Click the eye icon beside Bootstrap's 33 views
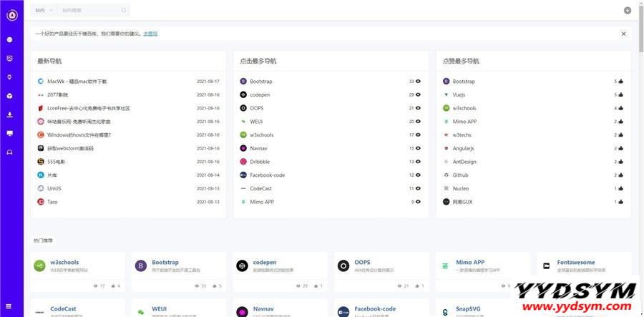This screenshot has width=644, height=317. coord(418,82)
